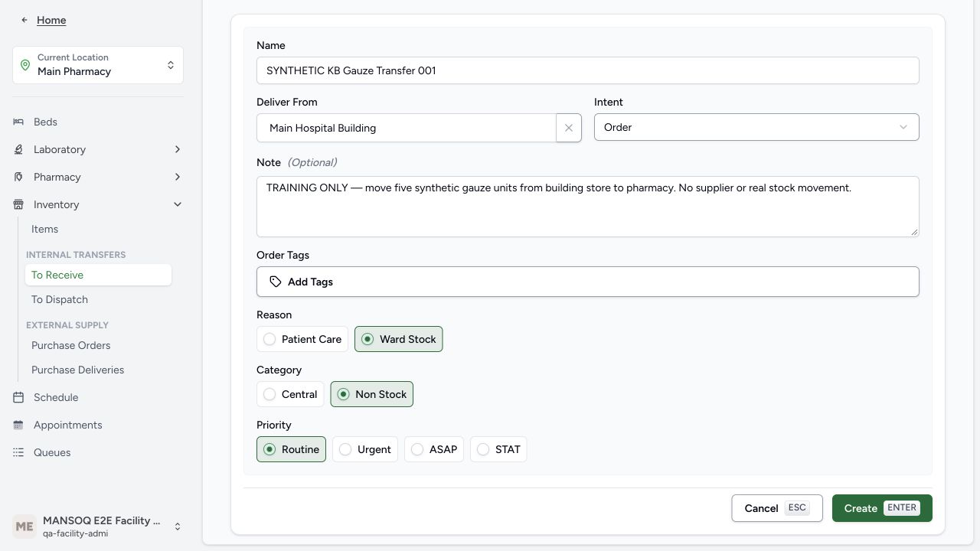Image resolution: width=980 pixels, height=551 pixels.
Task: Click the back arrow beside Home
Action: 24,20
